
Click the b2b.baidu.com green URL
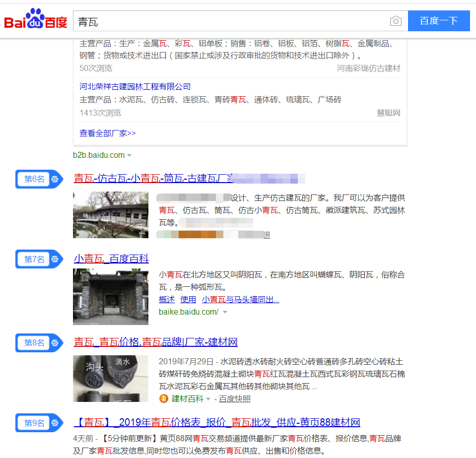pos(99,155)
